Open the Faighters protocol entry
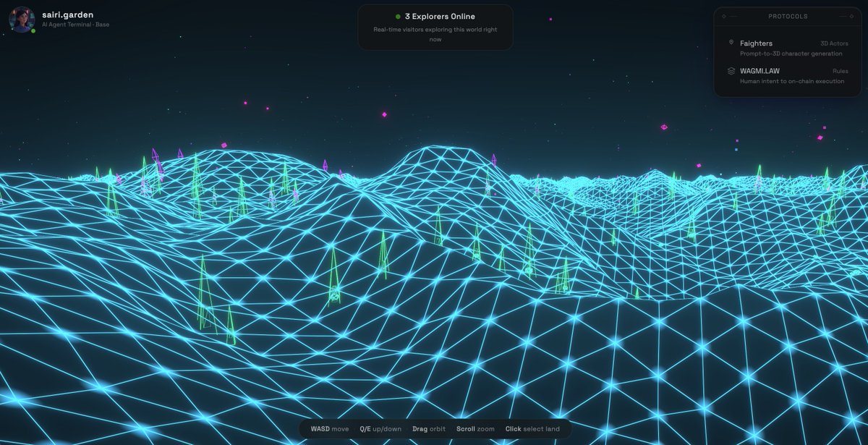 (788, 48)
